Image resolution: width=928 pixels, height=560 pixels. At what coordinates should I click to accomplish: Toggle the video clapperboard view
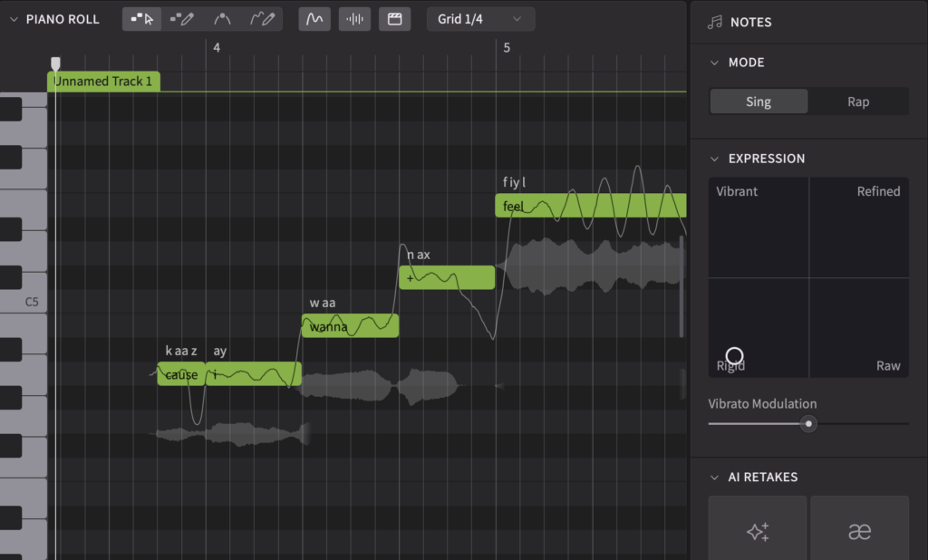pyautogui.click(x=394, y=19)
